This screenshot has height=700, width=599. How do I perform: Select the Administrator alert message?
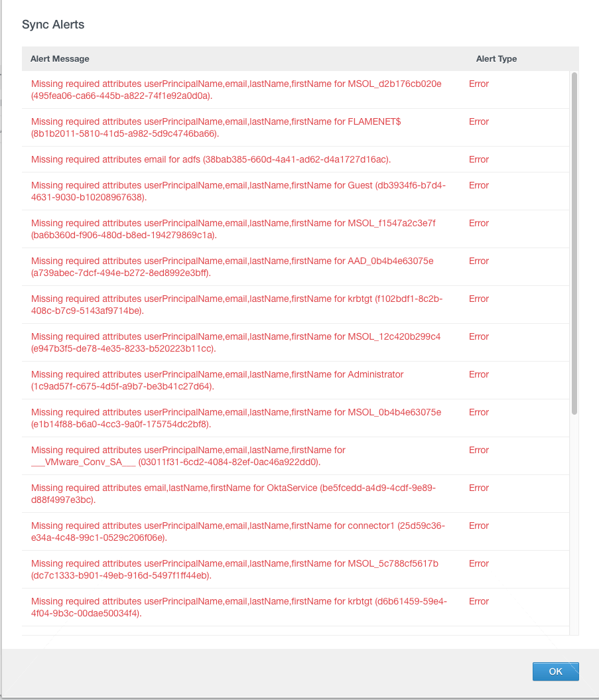pos(218,380)
